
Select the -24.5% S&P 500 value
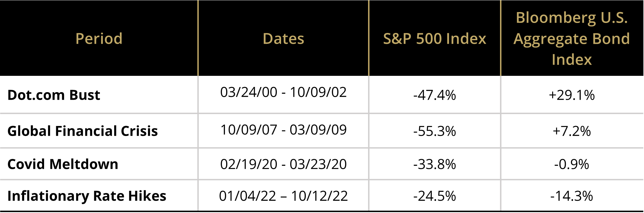(434, 196)
